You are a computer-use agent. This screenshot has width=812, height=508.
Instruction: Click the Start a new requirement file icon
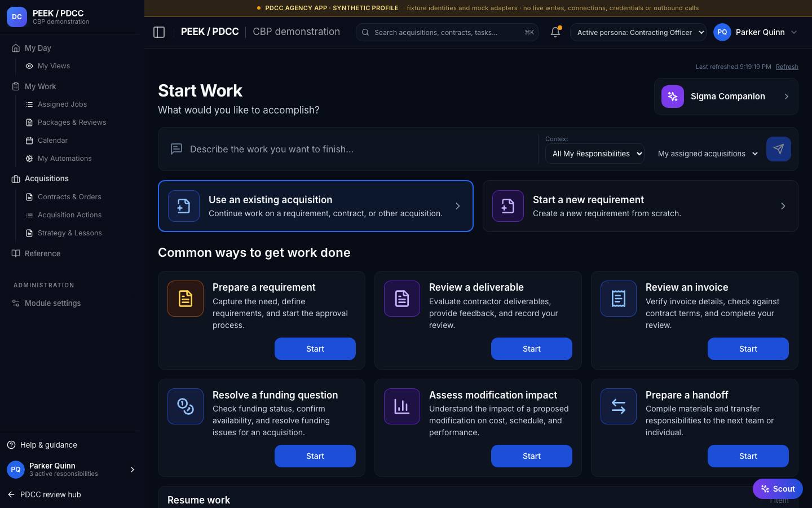tap(508, 206)
